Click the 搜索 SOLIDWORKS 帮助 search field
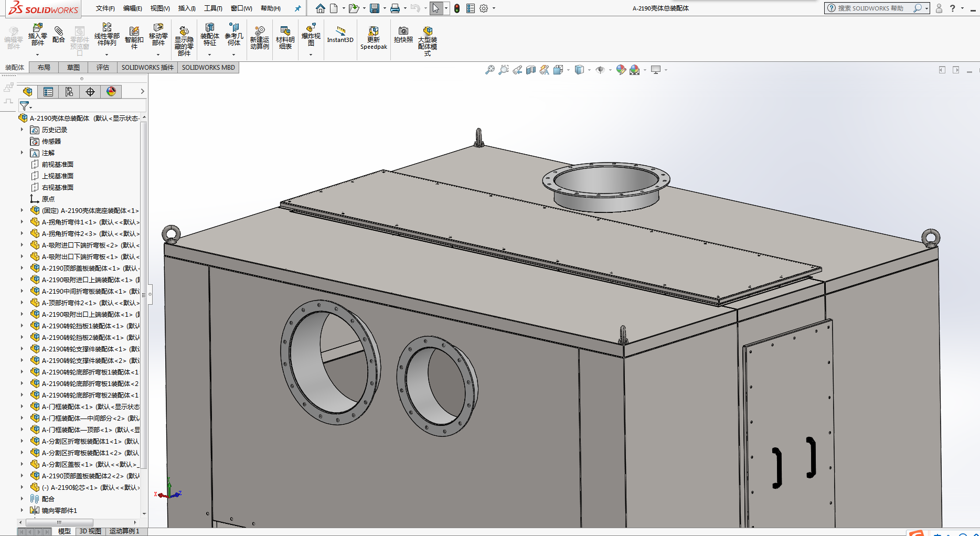The height and width of the screenshot is (536, 980). (871, 8)
